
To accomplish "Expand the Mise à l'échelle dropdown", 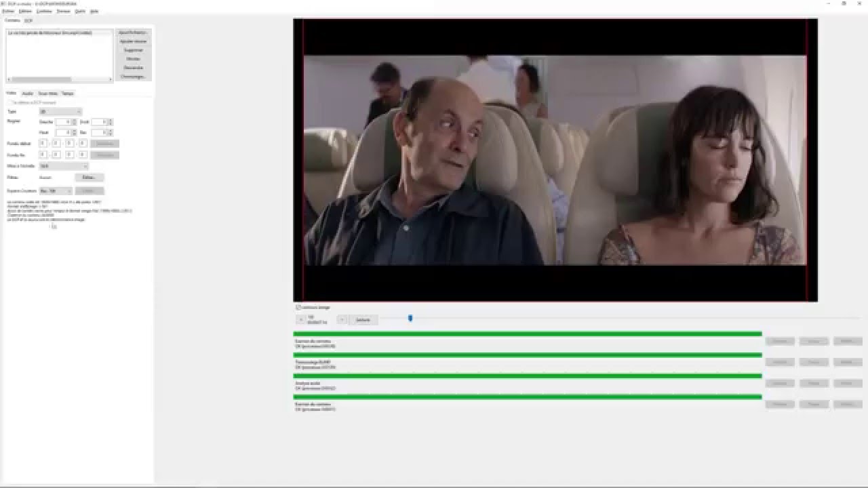I will 64,166.
